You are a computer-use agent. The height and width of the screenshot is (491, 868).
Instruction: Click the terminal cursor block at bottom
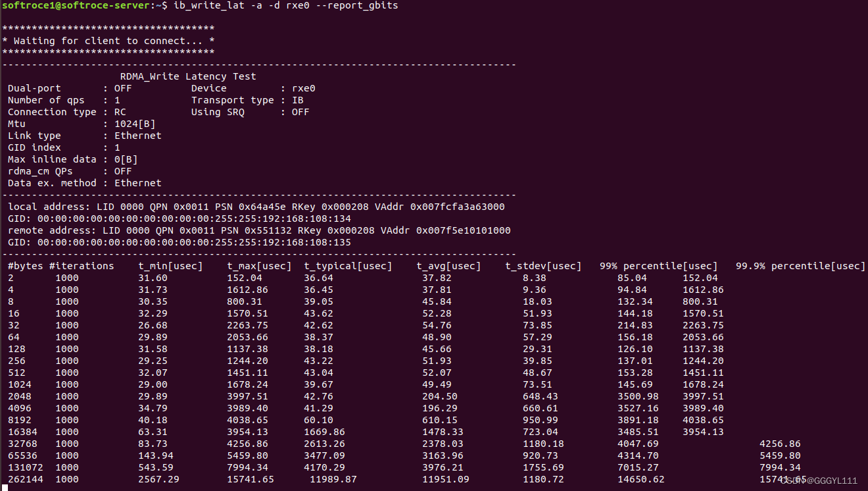coord(5,488)
